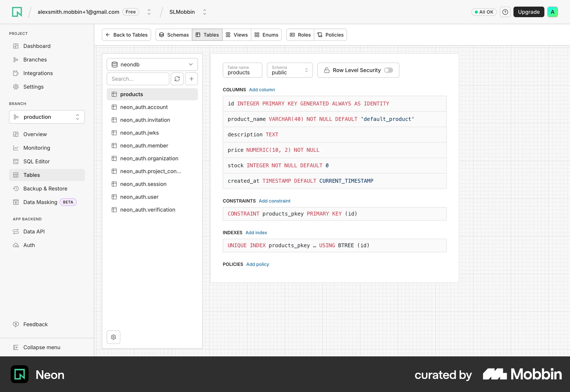The width and height of the screenshot is (570, 392).
Task: Click the refresh tables icon
Action: tap(177, 79)
